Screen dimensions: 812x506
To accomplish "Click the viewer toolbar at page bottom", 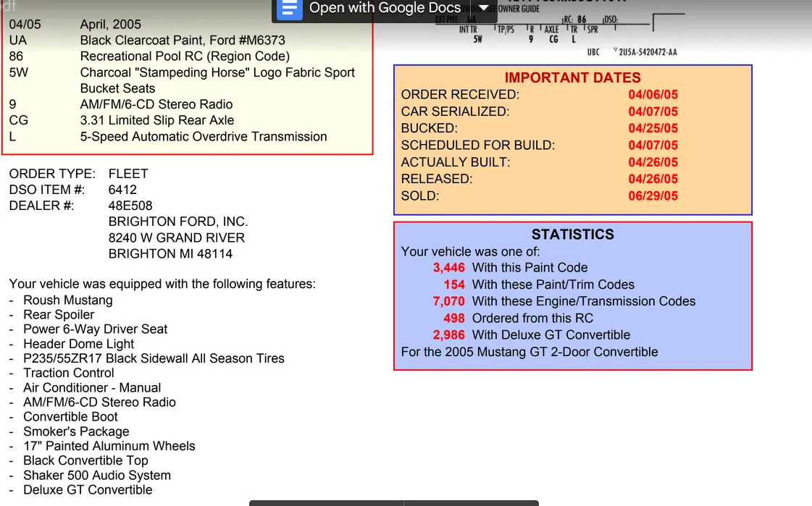I will (393, 503).
